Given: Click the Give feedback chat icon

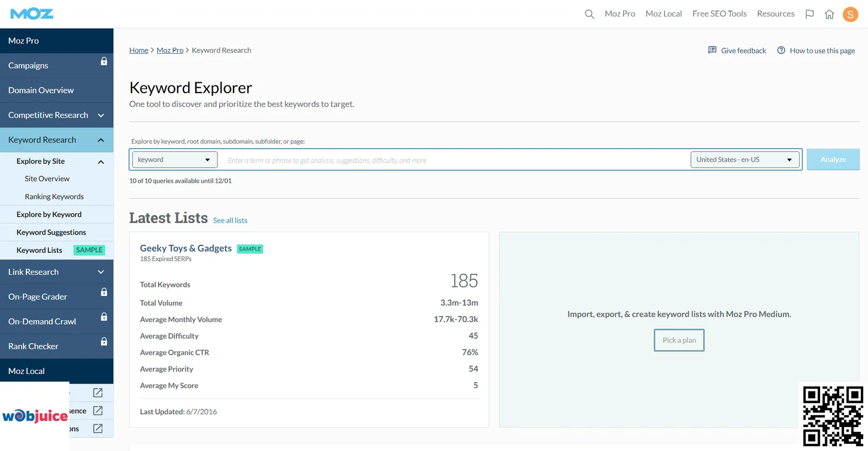Looking at the screenshot, I should pos(712,50).
